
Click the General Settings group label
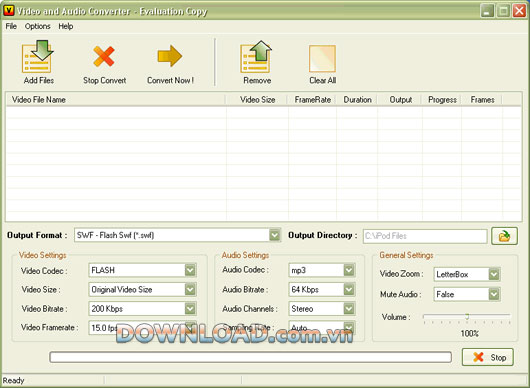(406, 255)
